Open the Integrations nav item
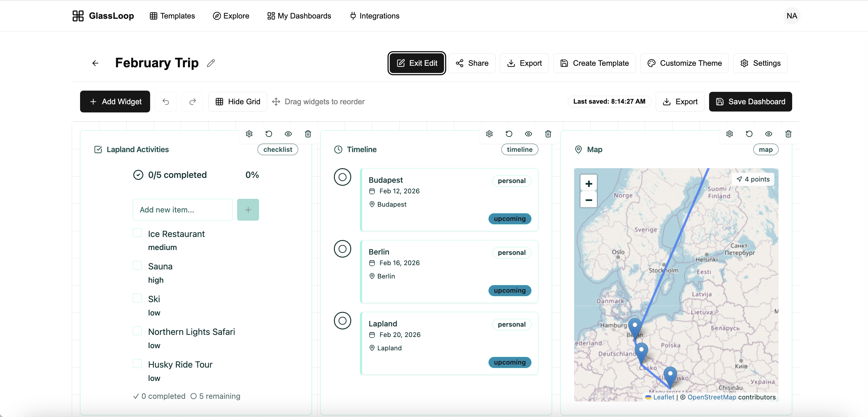Image resolution: width=868 pixels, height=417 pixels. pyautogui.click(x=374, y=16)
